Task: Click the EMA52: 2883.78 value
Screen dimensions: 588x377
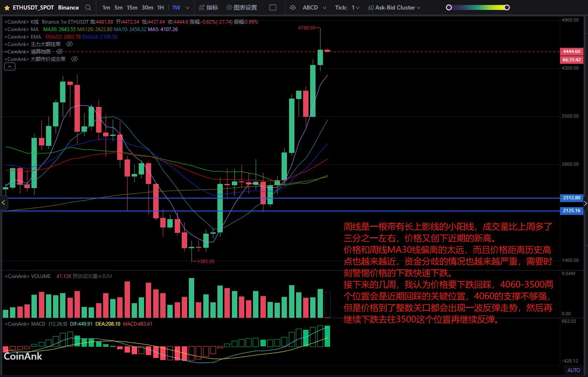Action: click(63, 36)
